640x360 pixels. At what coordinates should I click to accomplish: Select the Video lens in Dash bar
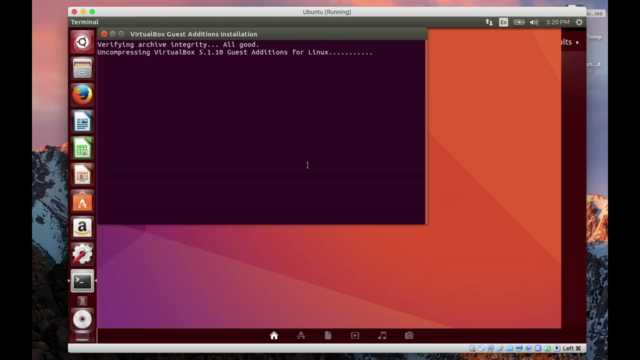point(355,336)
